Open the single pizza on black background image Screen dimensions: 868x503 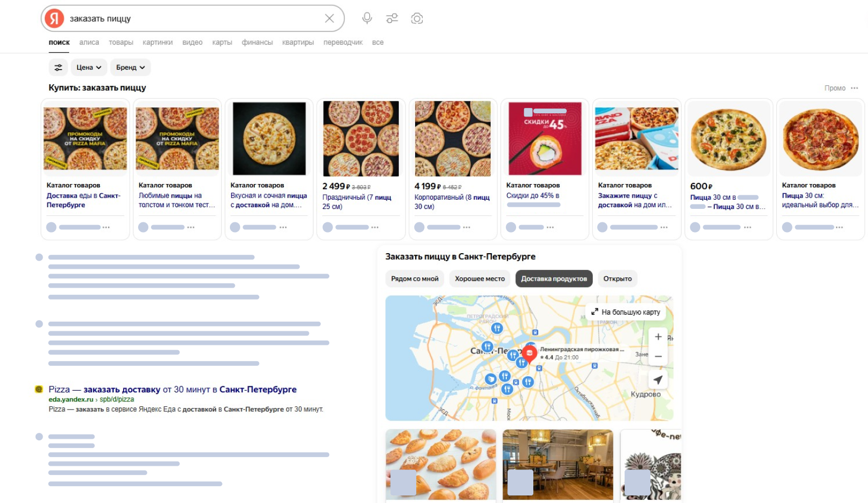pos(269,139)
